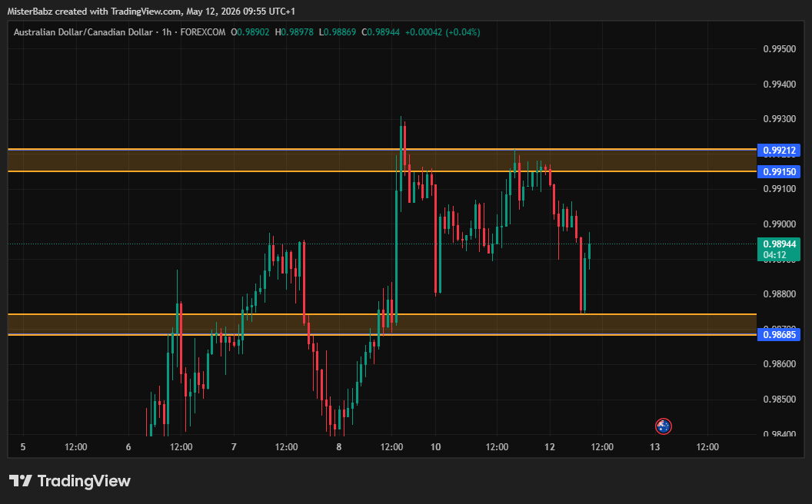
Task: Click the date label 8 on time axis
Action: [338, 446]
